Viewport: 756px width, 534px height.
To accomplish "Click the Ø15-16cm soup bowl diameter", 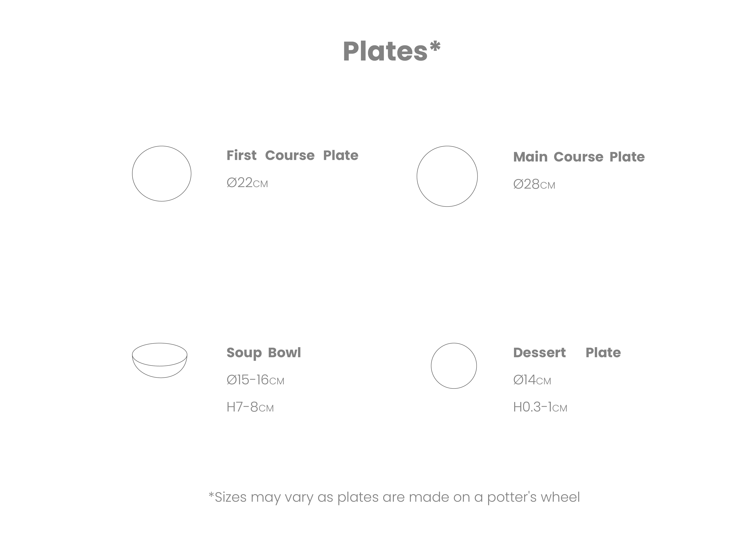I will [x=255, y=380].
